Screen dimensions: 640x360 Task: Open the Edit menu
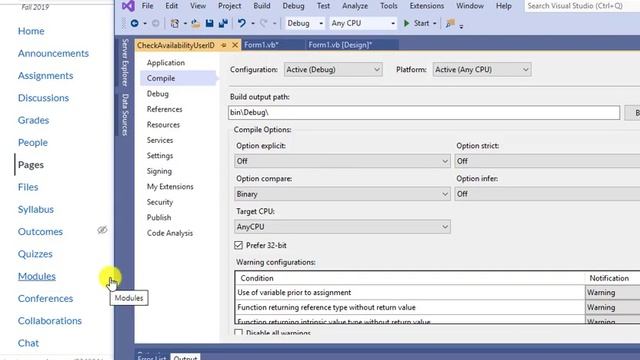click(x=171, y=6)
